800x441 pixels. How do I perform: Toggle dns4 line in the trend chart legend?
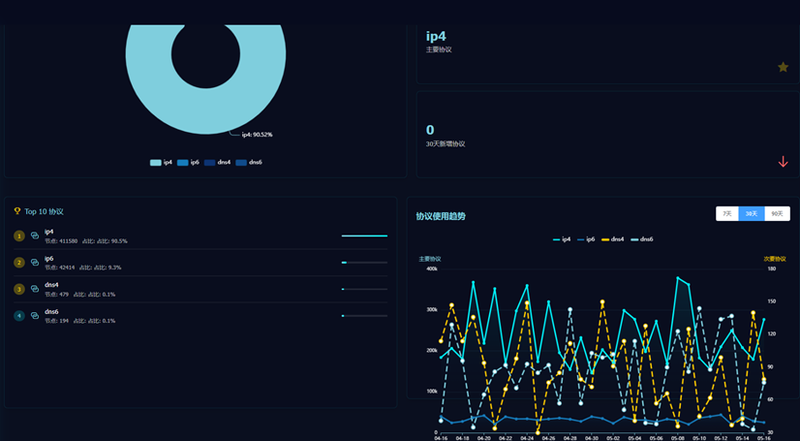tap(613, 239)
